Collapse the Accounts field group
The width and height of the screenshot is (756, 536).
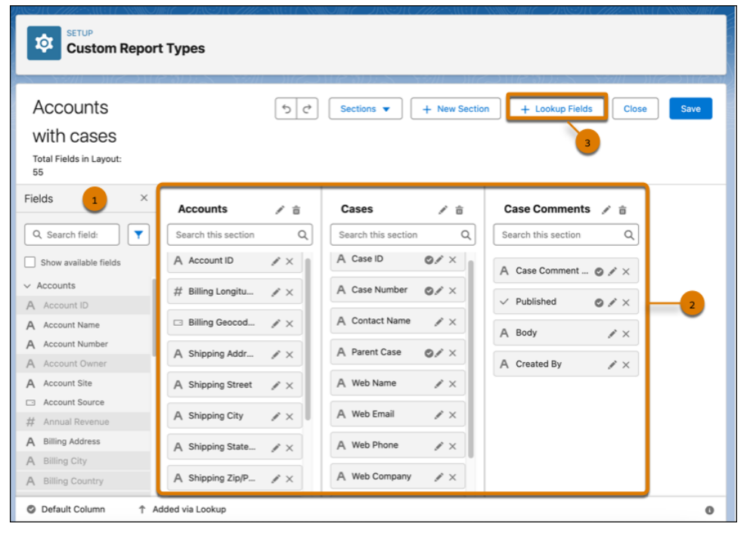(x=28, y=287)
